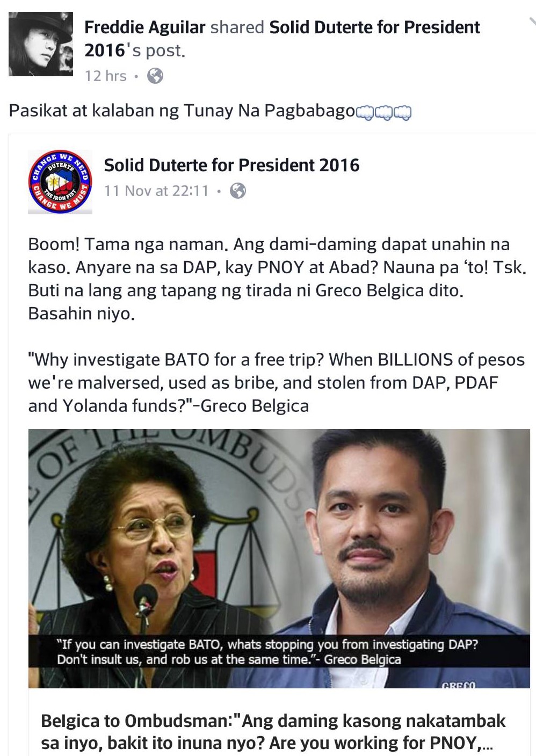Image resolution: width=536 pixels, height=756 pixels.
Task: Click the shared post text starting with Boom!
Action: 277,279
